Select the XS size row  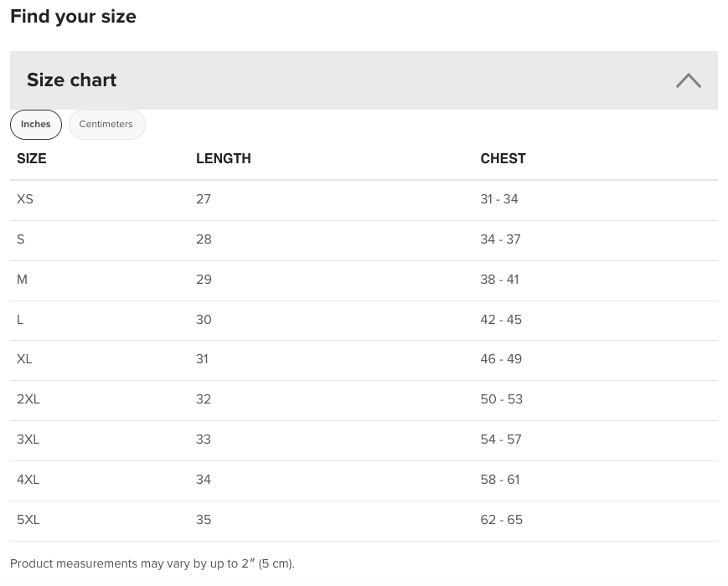click(x=364, y=199)
